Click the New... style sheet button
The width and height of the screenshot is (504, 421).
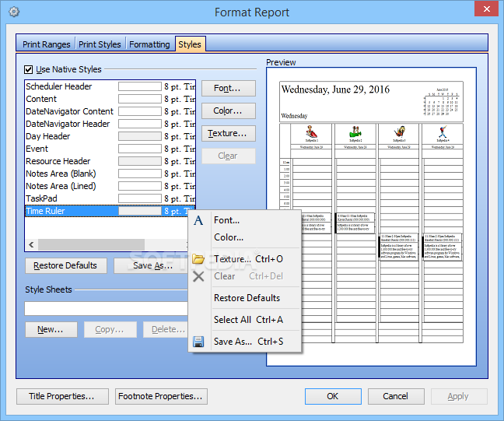point(51,329)
